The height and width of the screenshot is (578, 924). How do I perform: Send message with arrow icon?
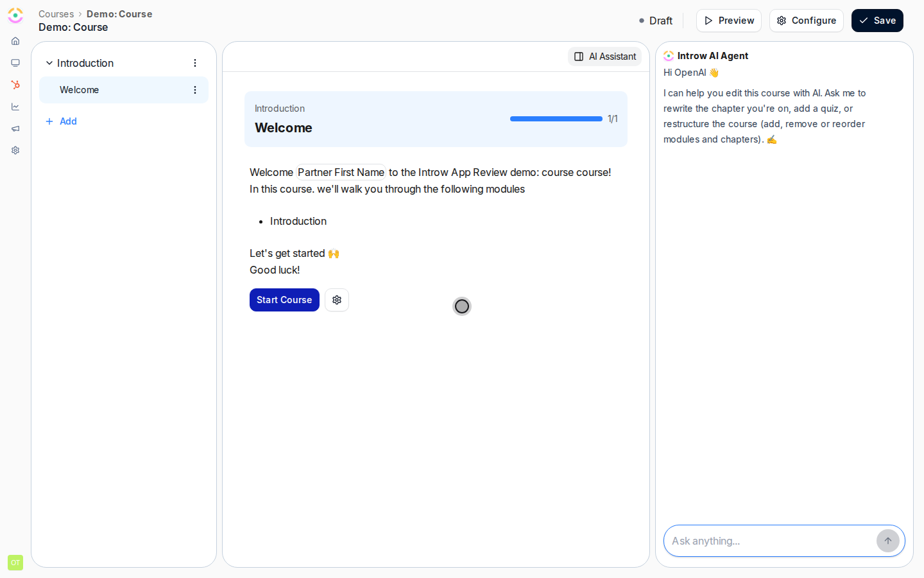[888, 541]
